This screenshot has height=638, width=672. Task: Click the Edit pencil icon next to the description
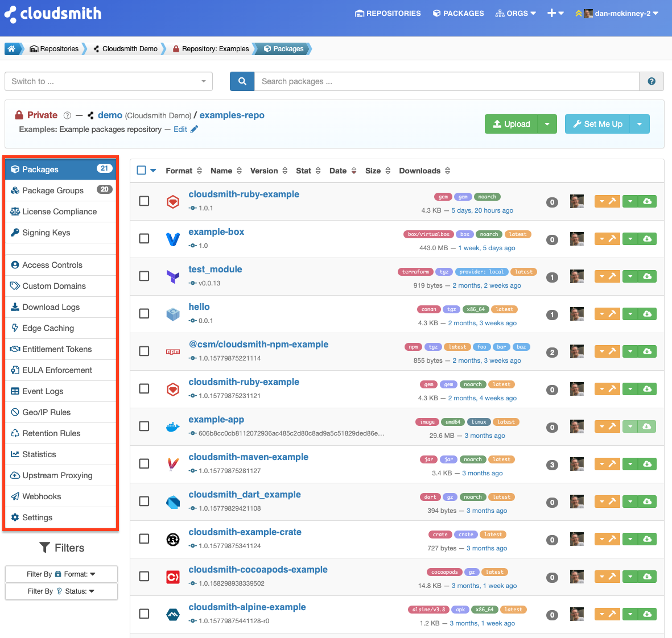click(x=194, y=129)
